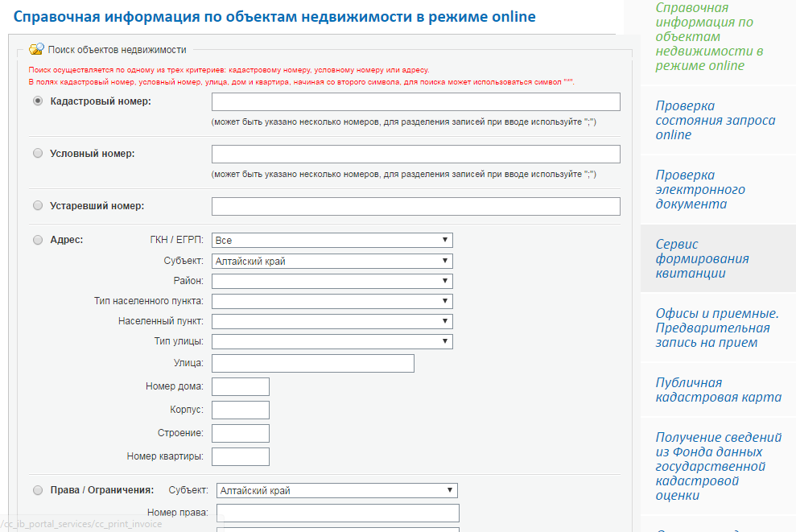
Task: Click the search icon beside Поиск объектов недвижимости
Action: pyautogui.click(x=36, y=49)
